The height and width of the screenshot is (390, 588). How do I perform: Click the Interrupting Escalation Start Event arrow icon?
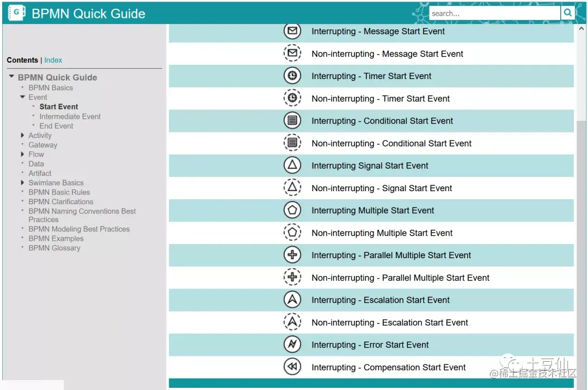point(292,300)
